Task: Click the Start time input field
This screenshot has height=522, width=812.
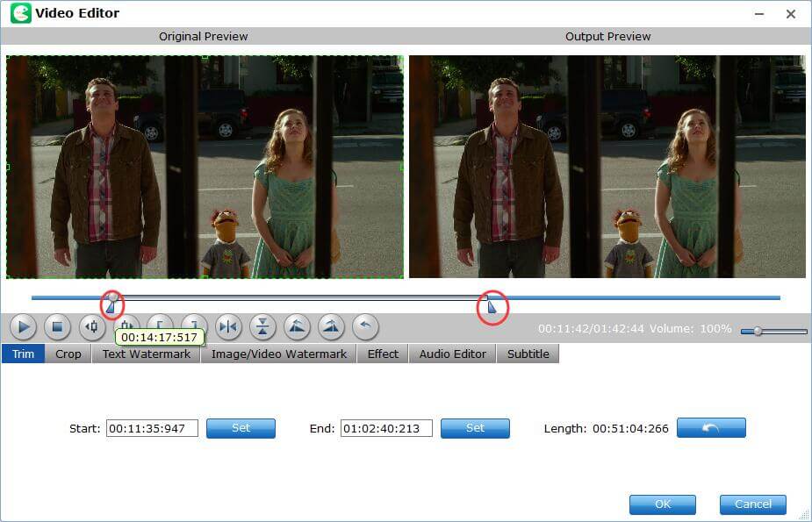Action: click(152, 428)
